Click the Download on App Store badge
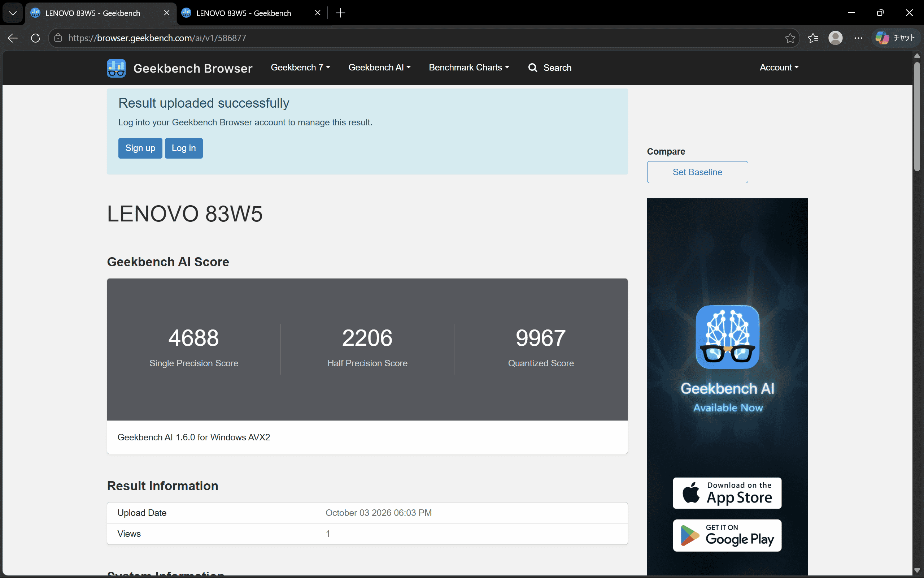This screenshot has height=578, width=924. coord(727,493)
